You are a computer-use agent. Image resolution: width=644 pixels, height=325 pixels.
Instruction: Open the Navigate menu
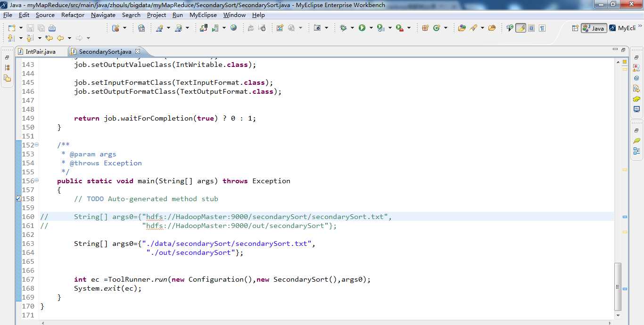tap(103, 15)
